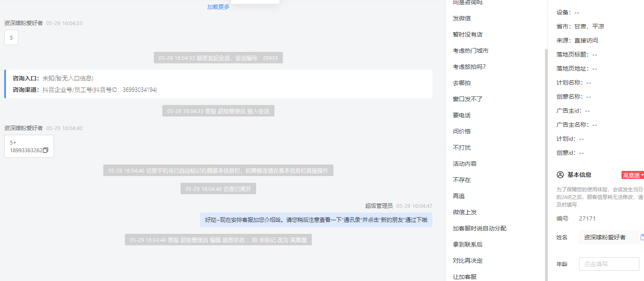This screenshot has width=644, height=281.
Task: Select quick reply 要电话
Action: 462,115
